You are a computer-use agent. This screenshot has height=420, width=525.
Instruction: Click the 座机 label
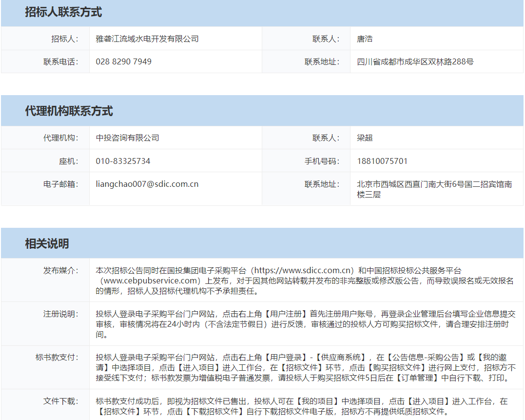(x=69, y=161)
